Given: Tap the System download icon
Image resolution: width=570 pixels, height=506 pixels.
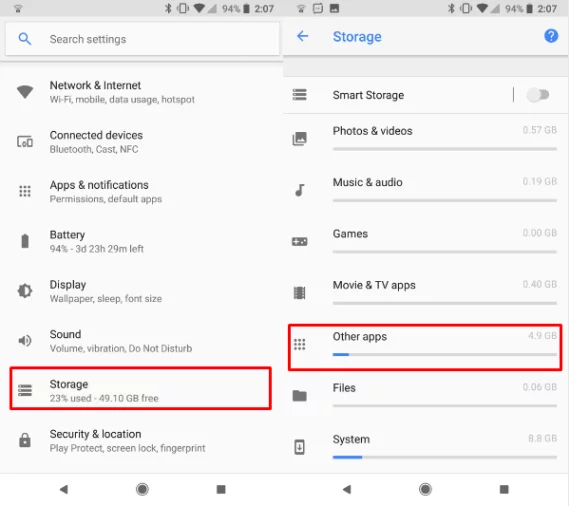Looking at the screenshot, I should pos(300,447).
